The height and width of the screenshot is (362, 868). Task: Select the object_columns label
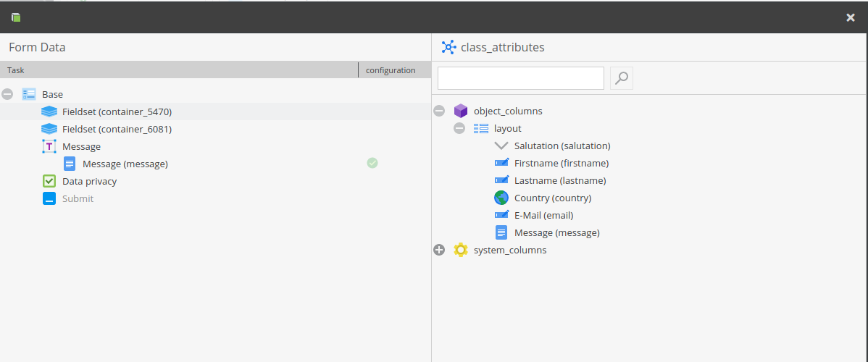508,111
